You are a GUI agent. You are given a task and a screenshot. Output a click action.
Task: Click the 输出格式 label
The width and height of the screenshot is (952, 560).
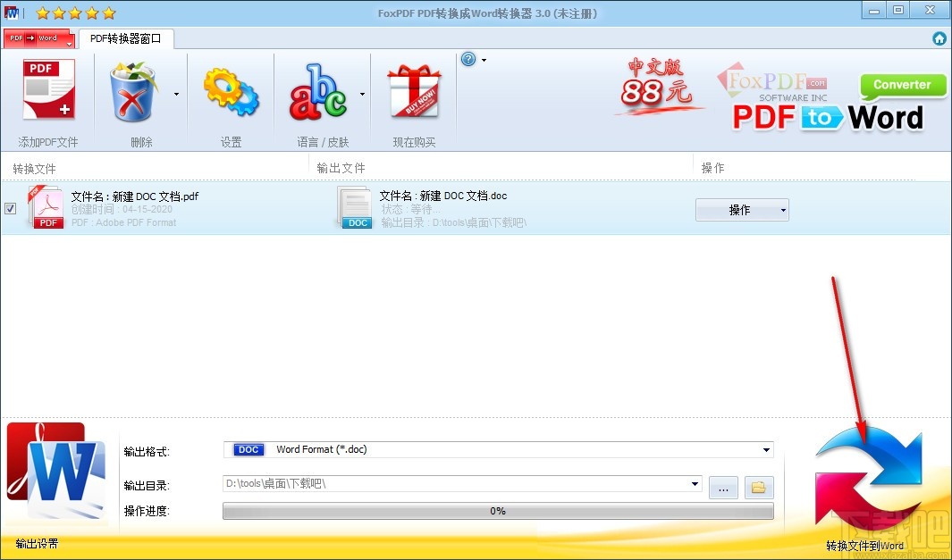[147, 451]
